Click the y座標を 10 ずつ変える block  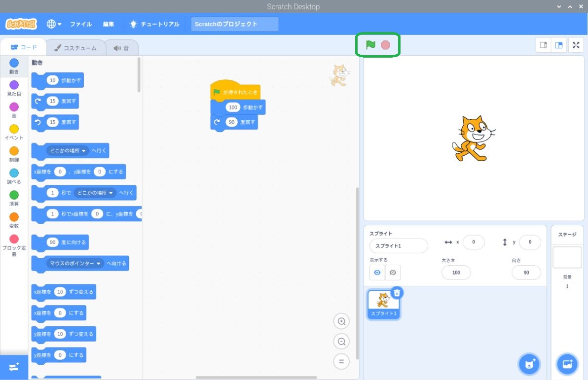click(x=64, y=334)
